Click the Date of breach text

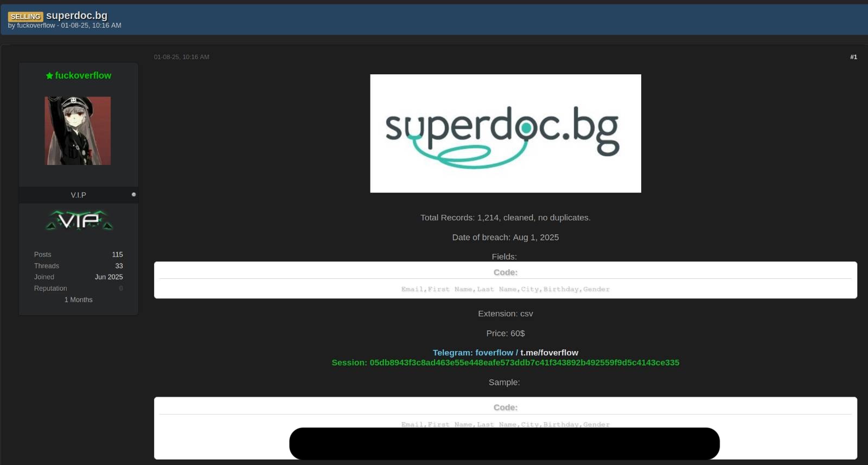[506, 237]
